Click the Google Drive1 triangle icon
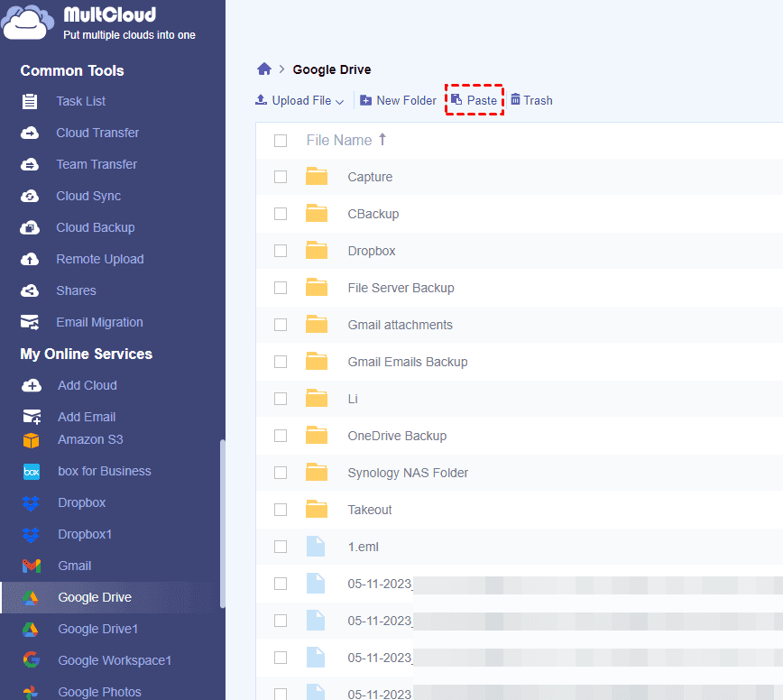 tap(31, 629)
